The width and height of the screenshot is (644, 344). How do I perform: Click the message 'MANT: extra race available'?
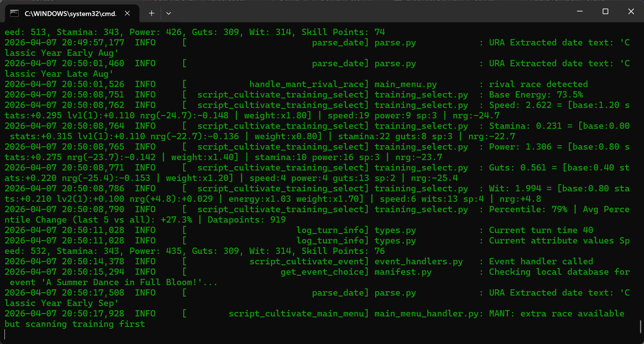pyautogui.click(x=557, y=313)
